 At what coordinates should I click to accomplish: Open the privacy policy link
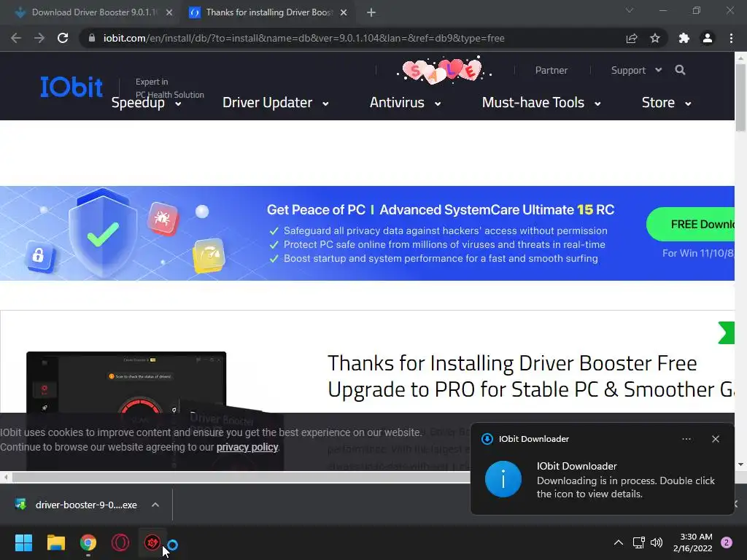coord(247,447)
